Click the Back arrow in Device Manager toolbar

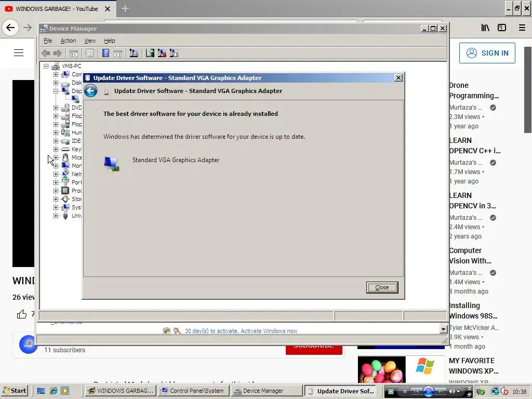pos(46,54)
